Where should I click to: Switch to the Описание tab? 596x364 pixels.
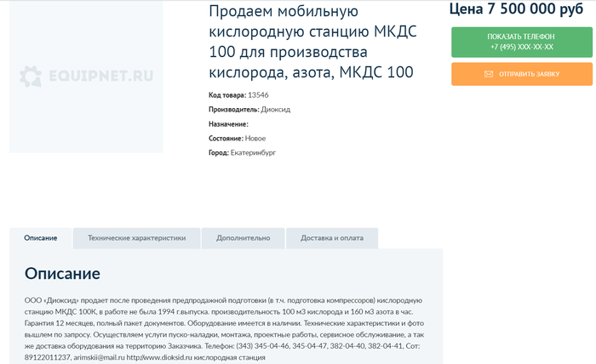[41, 238]
